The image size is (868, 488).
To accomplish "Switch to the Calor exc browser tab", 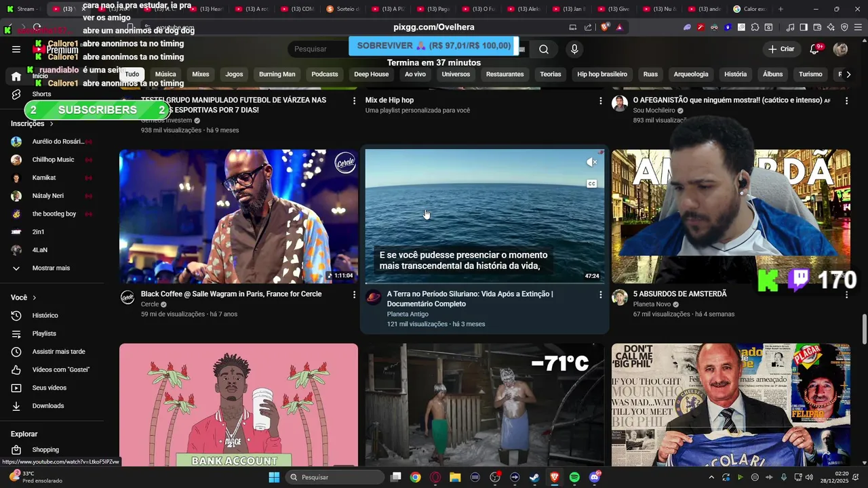I will (750, 9).
